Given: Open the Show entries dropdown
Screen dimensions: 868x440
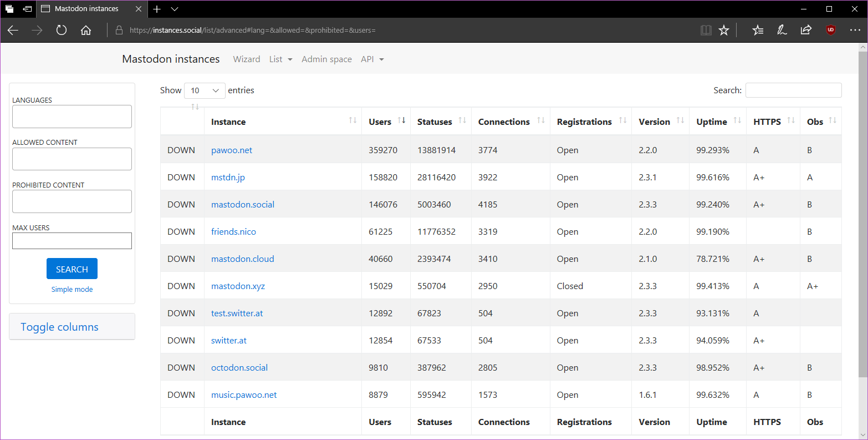Looking at the screenshot, I should (205, 90).
